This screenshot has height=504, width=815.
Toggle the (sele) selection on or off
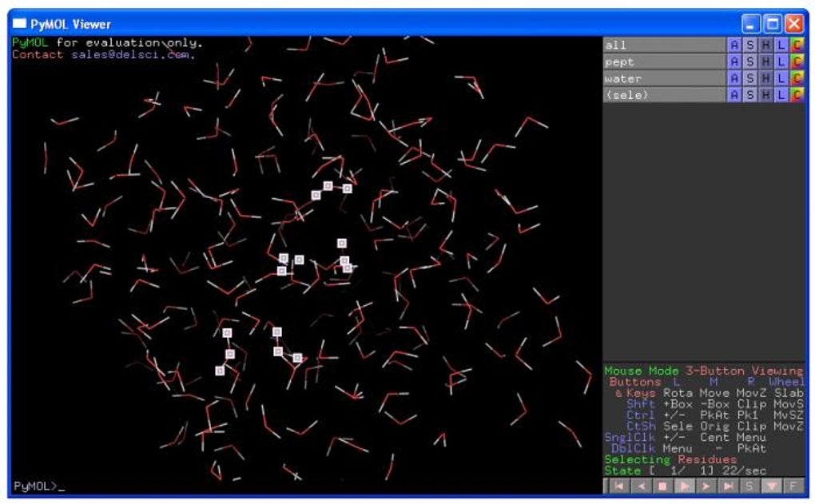(x=664, y=95)
